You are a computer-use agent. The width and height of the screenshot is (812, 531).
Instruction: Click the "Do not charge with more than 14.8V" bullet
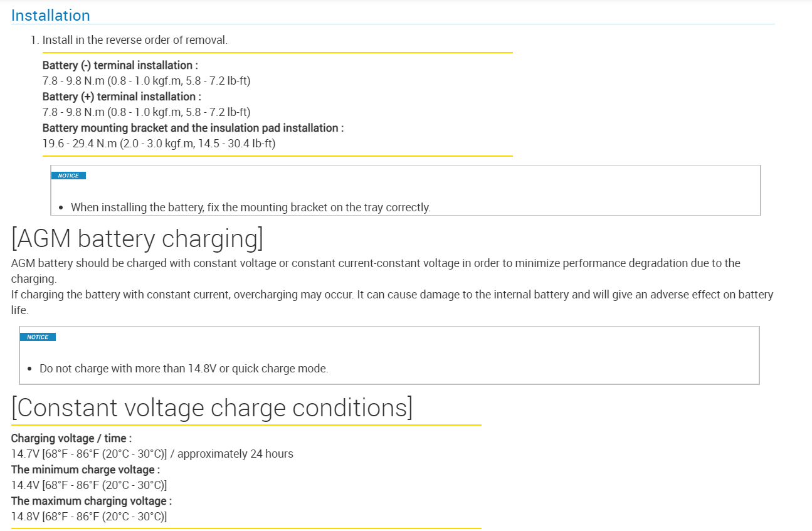(x=184, y=369)
